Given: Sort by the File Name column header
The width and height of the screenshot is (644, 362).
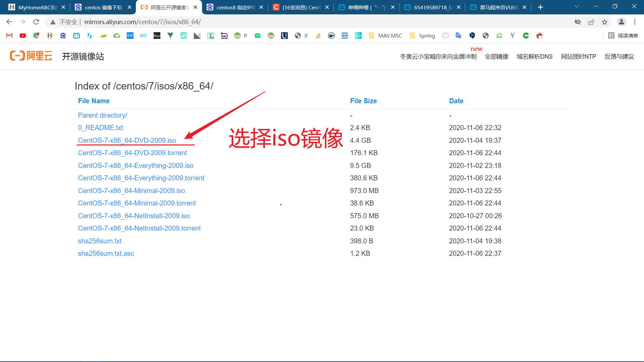Looking at the screenshot, I should point(94,101).
